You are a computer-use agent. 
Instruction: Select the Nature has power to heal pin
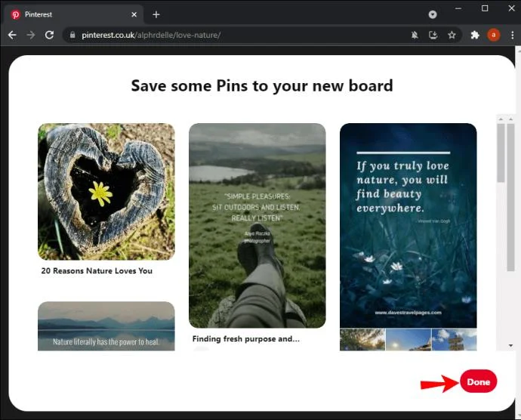pos(106,326)
